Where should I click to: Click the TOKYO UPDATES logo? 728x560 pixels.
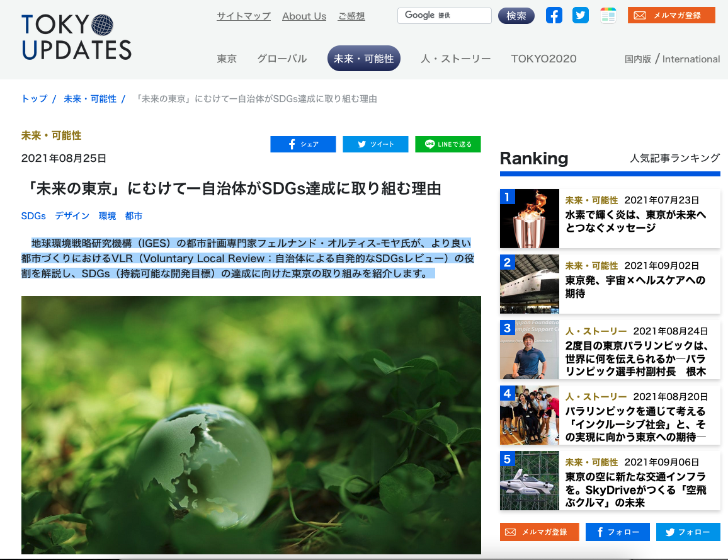77,38
